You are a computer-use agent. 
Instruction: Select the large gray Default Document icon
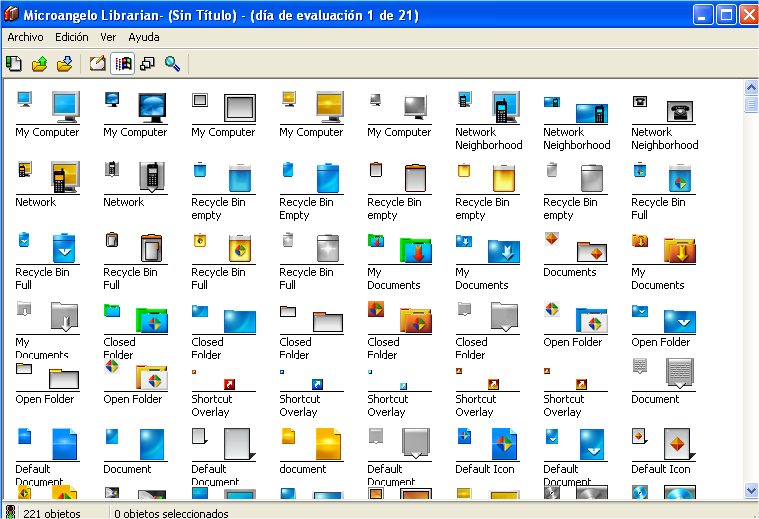(416, 443)
